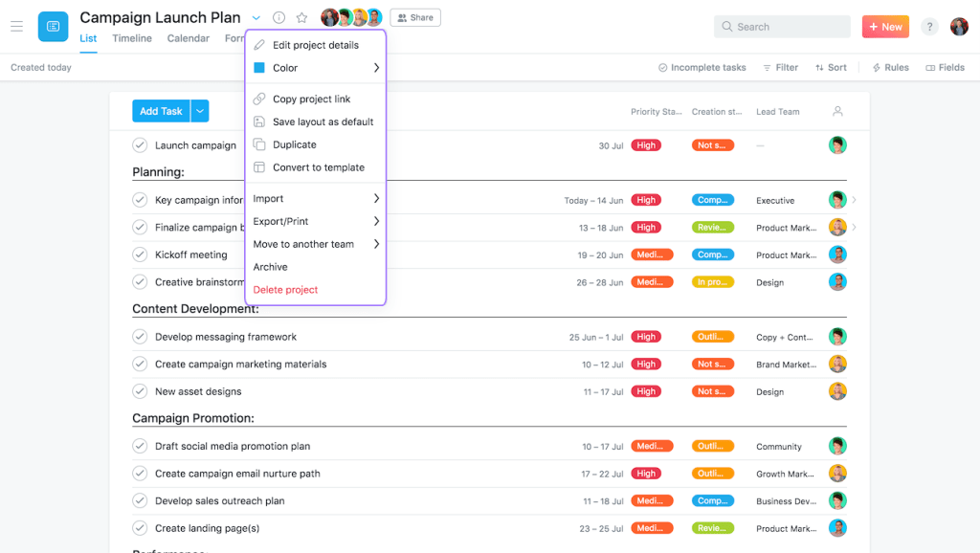Screen dimensions: 980x553
Task: Open assignee avatar on New asset designs row
Action: 837,391
